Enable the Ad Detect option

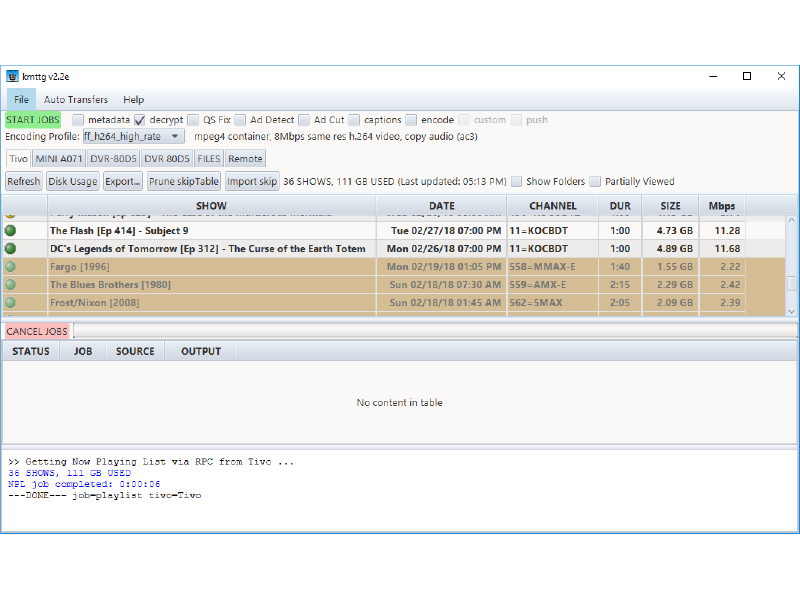(241, 120)
